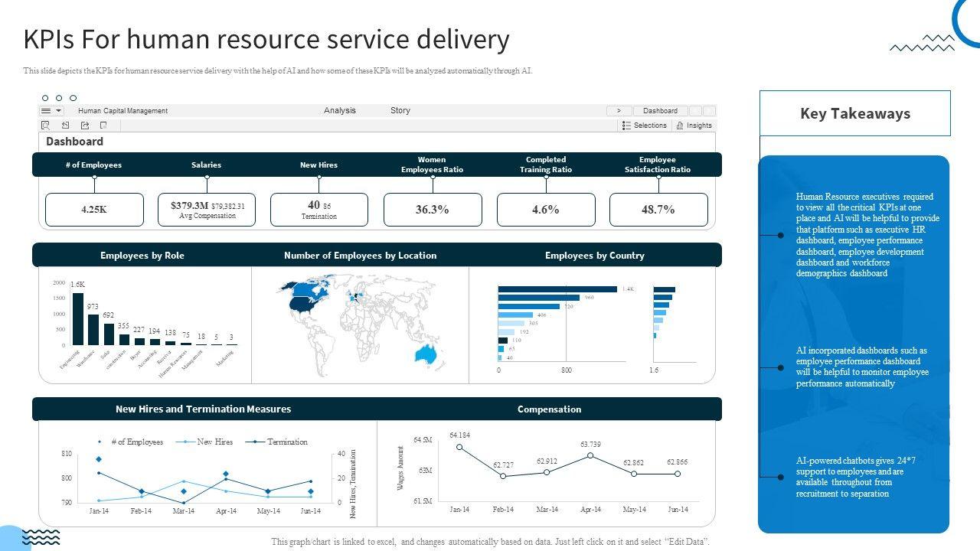Click the Dashboard sheet button
This screenshot has width=980, height=551.
tap(660, 111)
